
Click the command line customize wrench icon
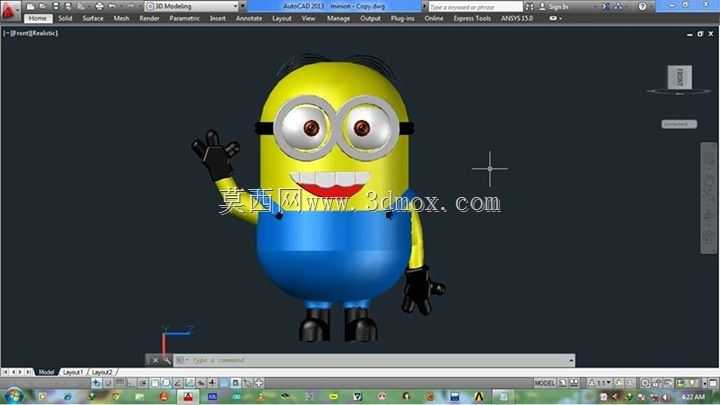click(x=166, y=360)
